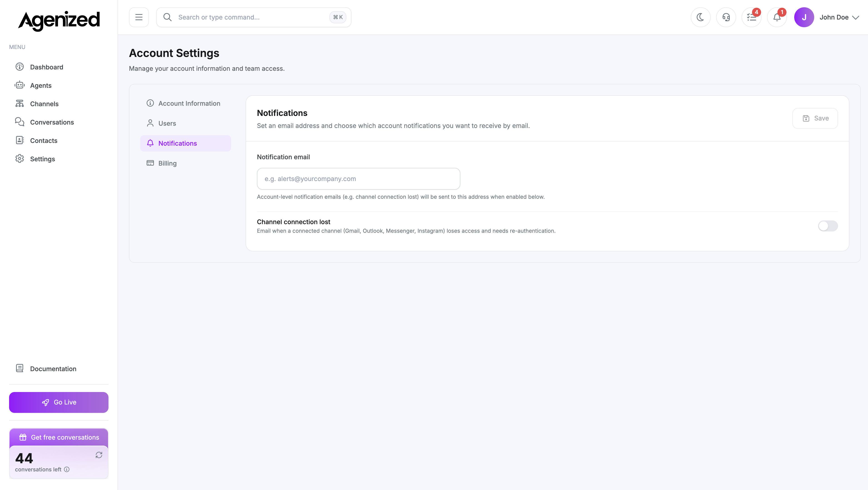Click info icon next to conversations left
Viewport: 868px width, 490px height.
[67, 469]
